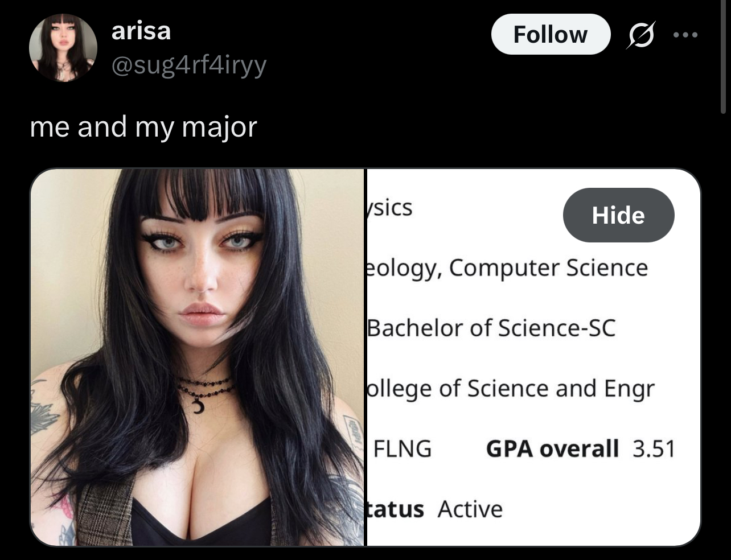This screenshot has height=560, width=731.
Task: Open the display name arisa
Action: [x=141, y=30]
